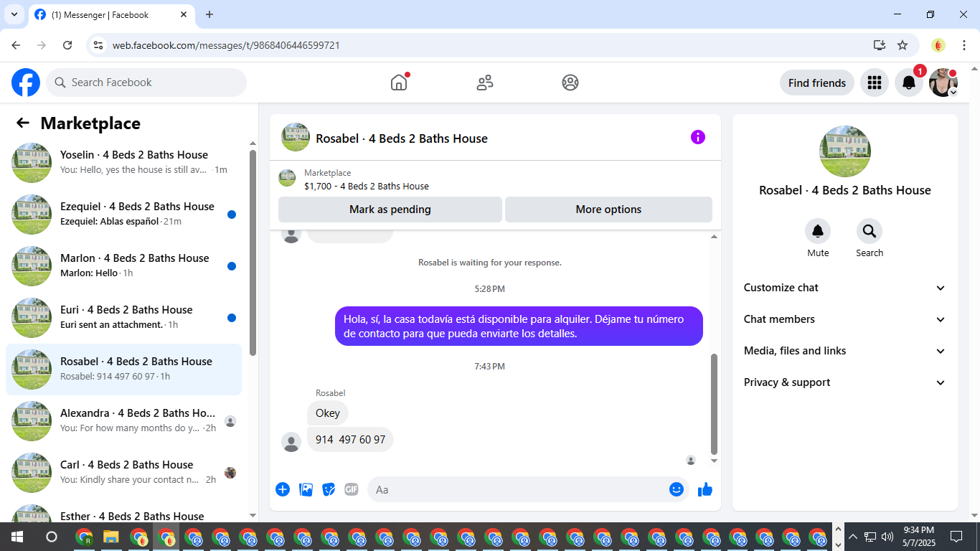Open the Cortana search circle on taskbar
This screenshot has height=551, width=980.
[52, 537]
